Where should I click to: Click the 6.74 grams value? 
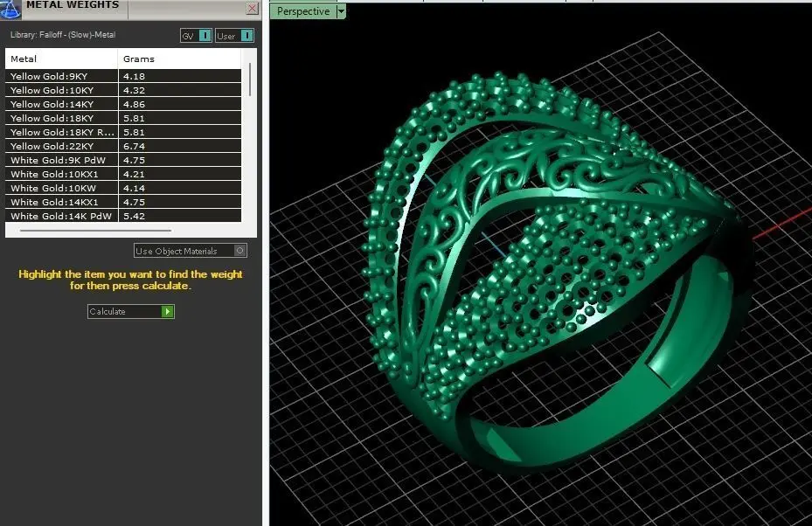pos(134,146)
